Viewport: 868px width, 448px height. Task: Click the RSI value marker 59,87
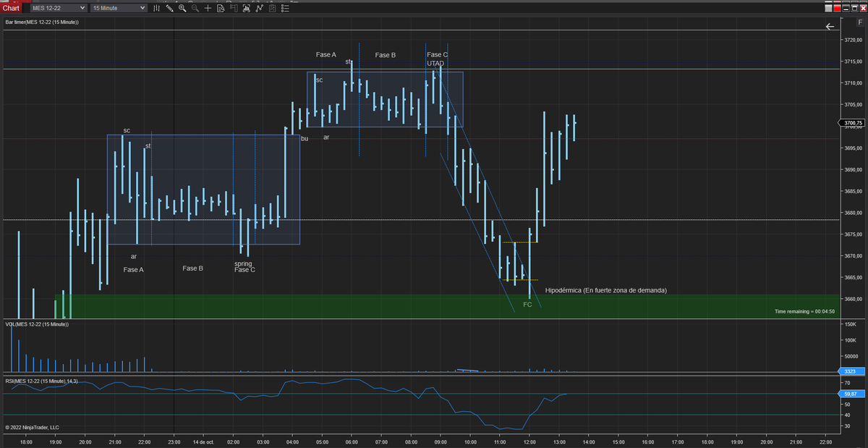point(851,394)
